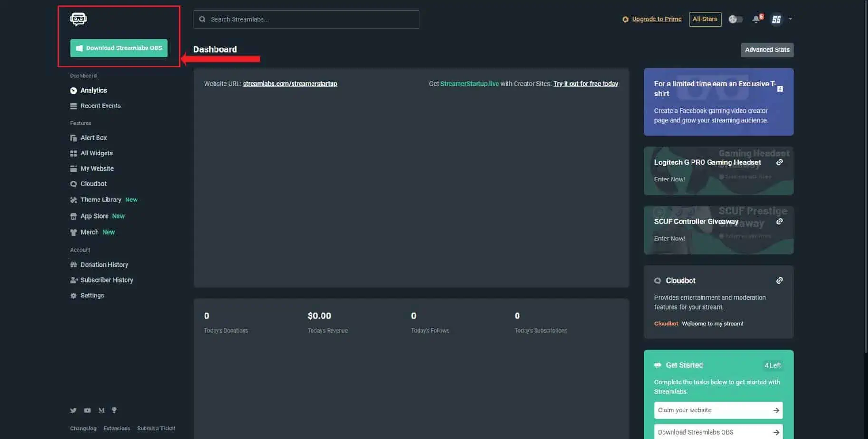Open Settings in sidebar
Image resolution: width=868 pixels, height=439 pixels.
(92, 296)
